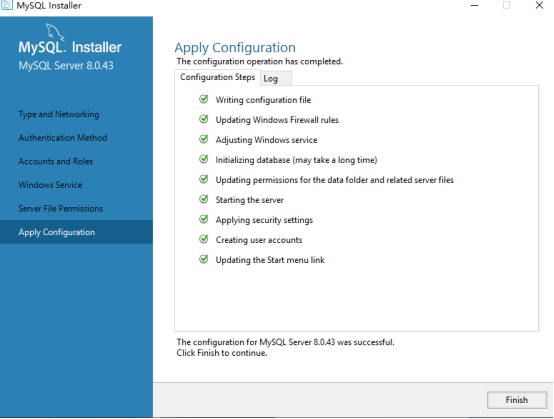Click the 'Click Finish to continue.' text
Screen dimensions: 554x419
222,353
